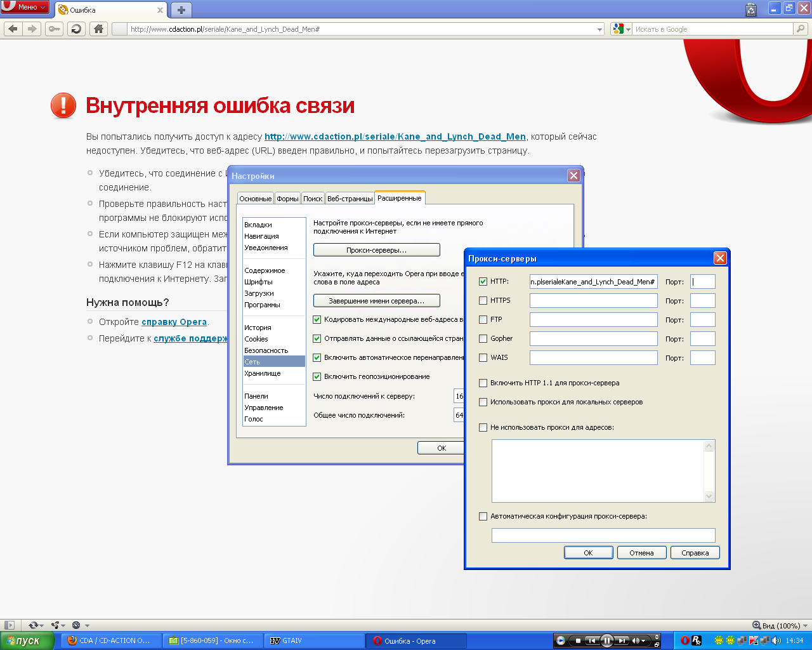Open the Opera Unite status icon
This screenshot has height=650, width=812.
(x=55, y=625)
